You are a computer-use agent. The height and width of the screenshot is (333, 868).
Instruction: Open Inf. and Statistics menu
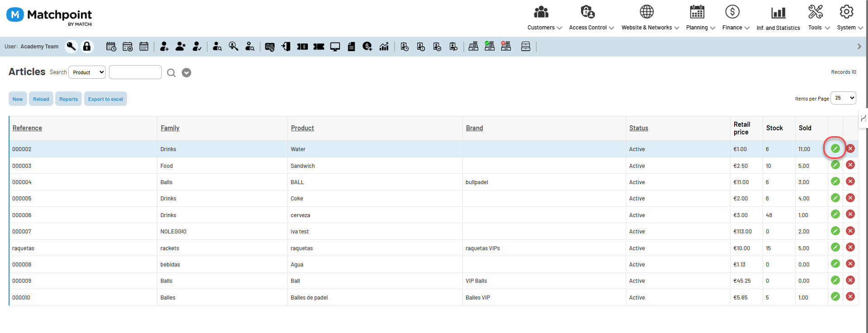click(x=778, y=18)
